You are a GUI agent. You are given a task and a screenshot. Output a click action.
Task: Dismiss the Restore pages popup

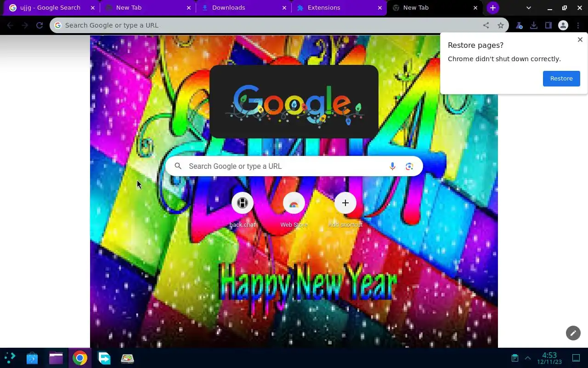click(580, 40)
